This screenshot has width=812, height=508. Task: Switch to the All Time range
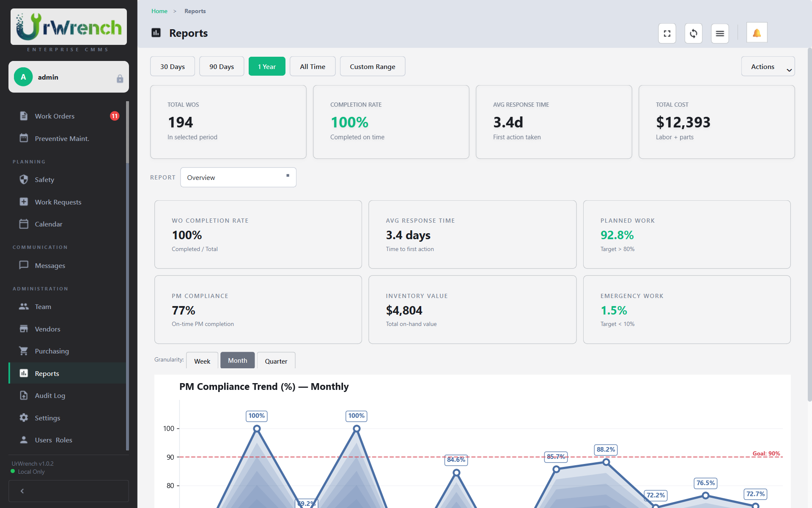click(312, 66)
